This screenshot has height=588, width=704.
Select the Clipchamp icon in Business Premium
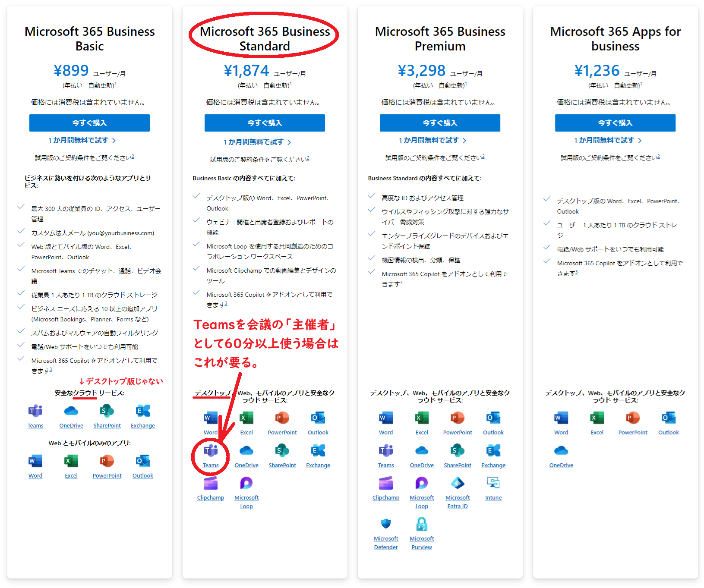pyautogui.click(x=386, y=483)
